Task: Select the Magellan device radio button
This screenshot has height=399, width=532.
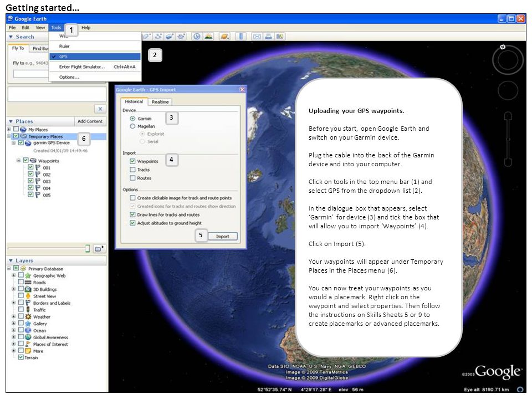Action: (x=132, y=126)
